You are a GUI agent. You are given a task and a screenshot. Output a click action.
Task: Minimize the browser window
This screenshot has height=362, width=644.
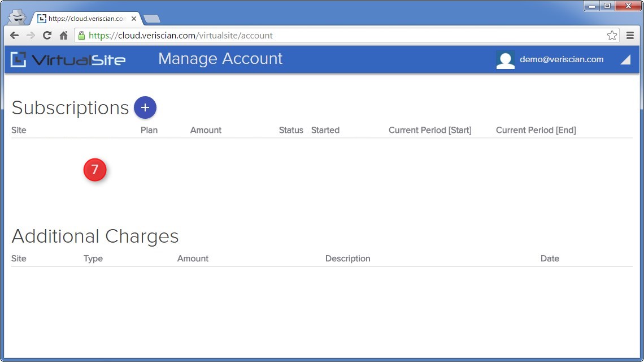[592, 6]
